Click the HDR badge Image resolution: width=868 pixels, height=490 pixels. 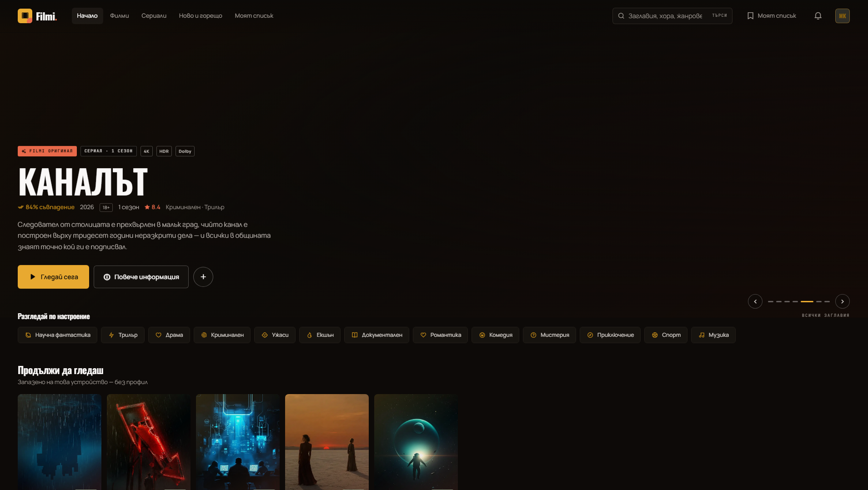tap(164, 151)
